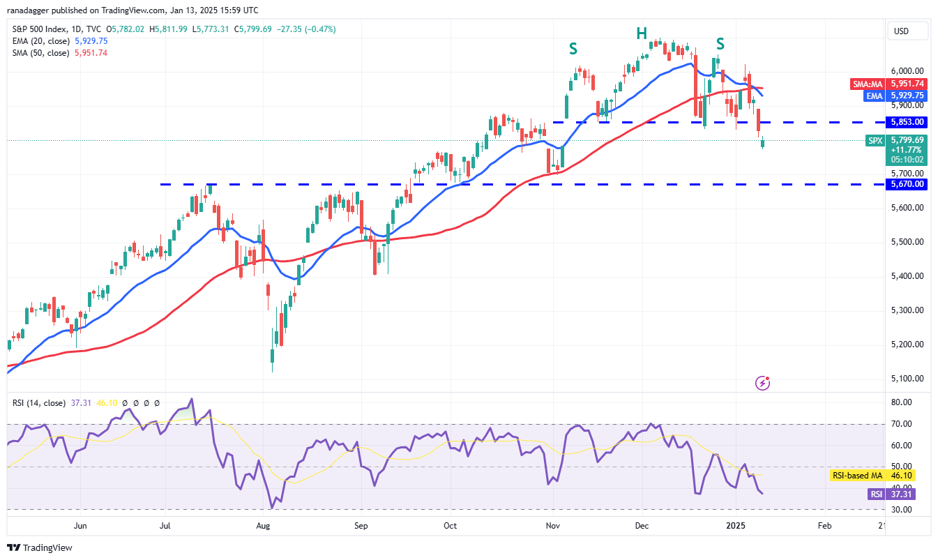
Task: Click the 5,100.00 price axis label
Action: (907, 379)
